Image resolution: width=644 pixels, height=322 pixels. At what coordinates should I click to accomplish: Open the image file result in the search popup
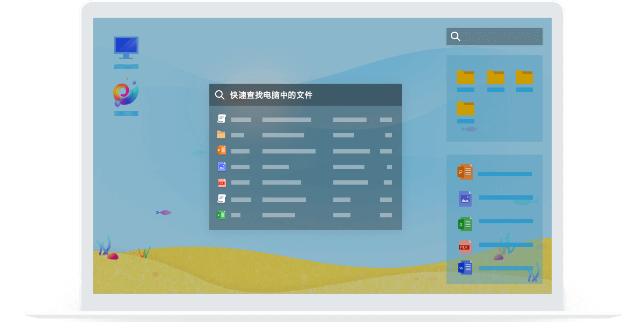click(x=222, y=166)
